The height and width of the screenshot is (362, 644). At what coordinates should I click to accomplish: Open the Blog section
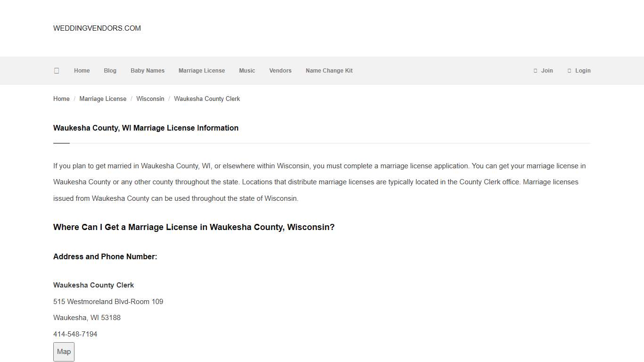pos(110,70)
